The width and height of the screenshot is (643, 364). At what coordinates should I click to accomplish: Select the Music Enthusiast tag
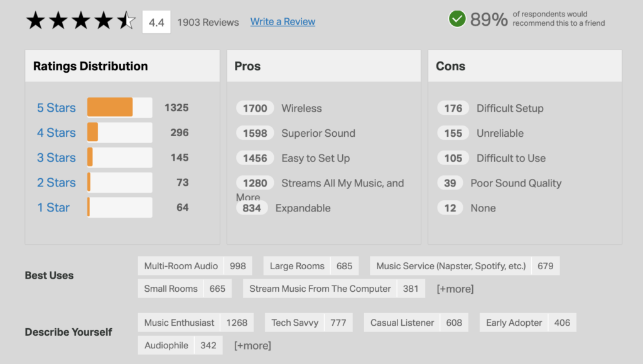click(179, 323)
